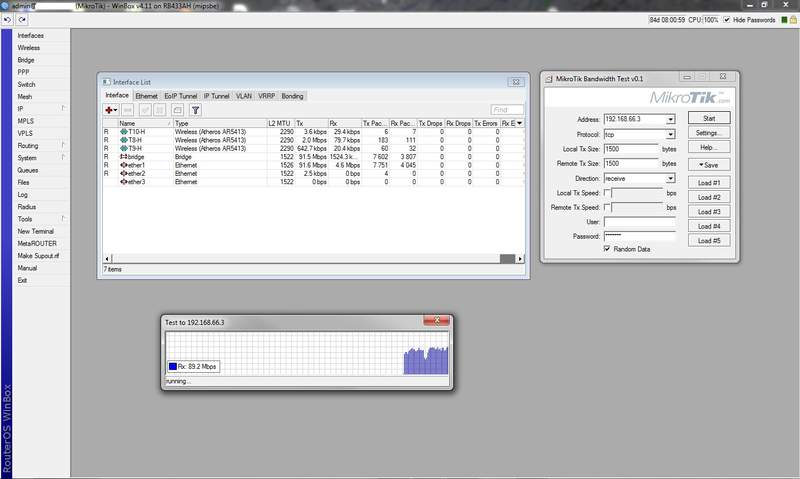Open the Direction dropdown showing receive
The height and width of the screenshot is (479, 800).
pyautogui.click(x=670, y=179)
